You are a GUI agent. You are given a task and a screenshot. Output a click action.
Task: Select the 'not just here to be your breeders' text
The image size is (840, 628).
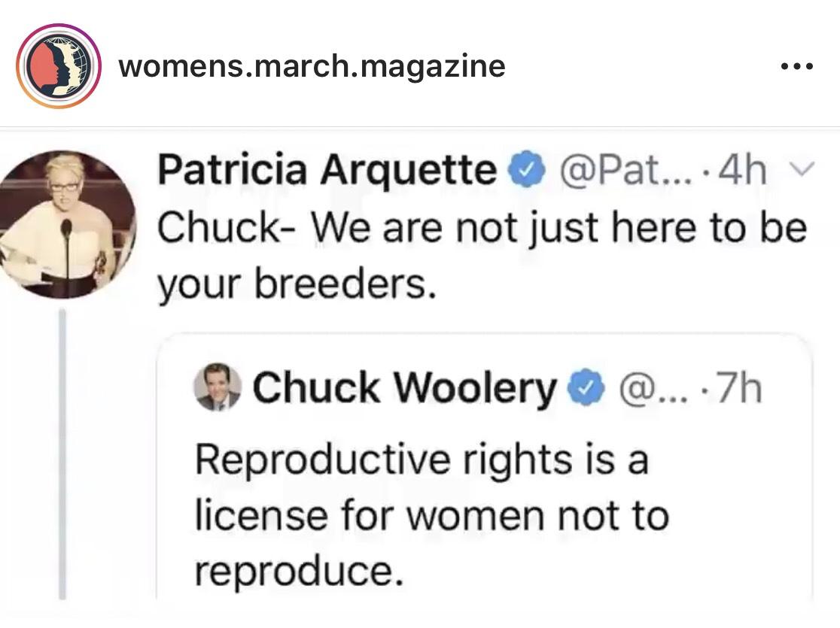coord(482,256)
